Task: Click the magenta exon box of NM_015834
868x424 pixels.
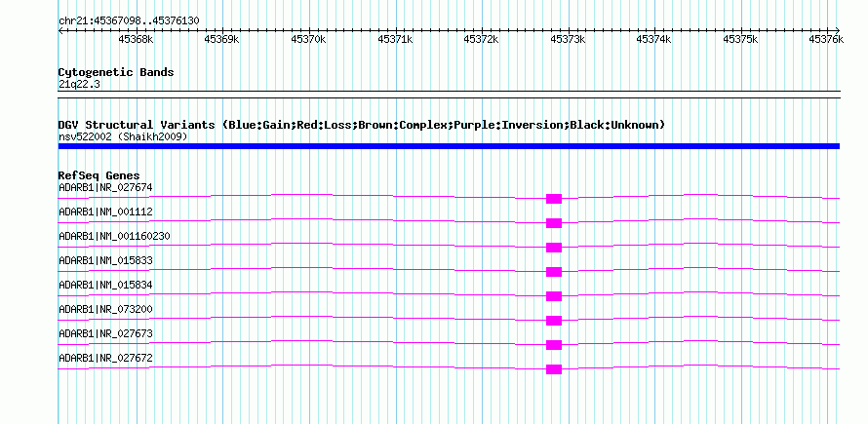Action: pos(554,296)
